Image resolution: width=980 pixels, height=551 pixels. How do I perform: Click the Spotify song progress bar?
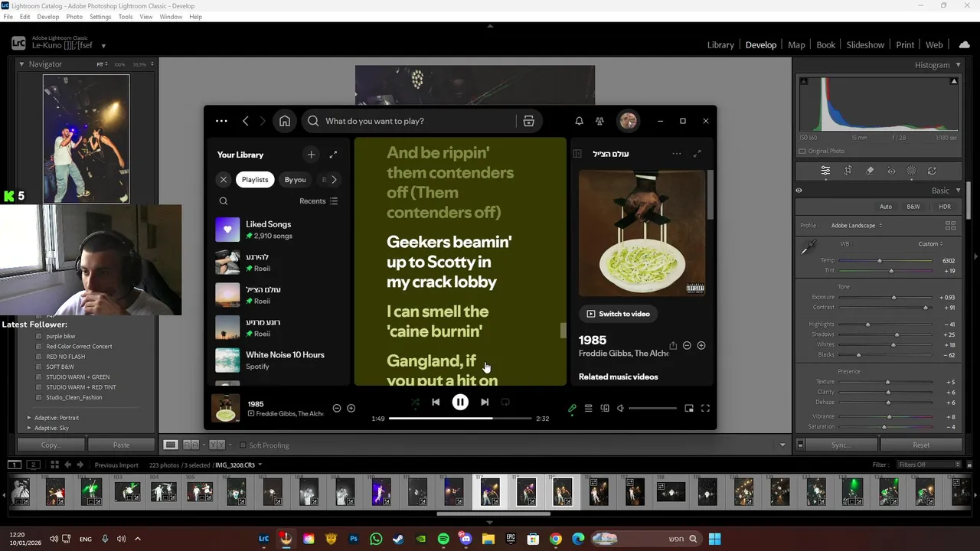pyautogui.click(x=460, y=419)
